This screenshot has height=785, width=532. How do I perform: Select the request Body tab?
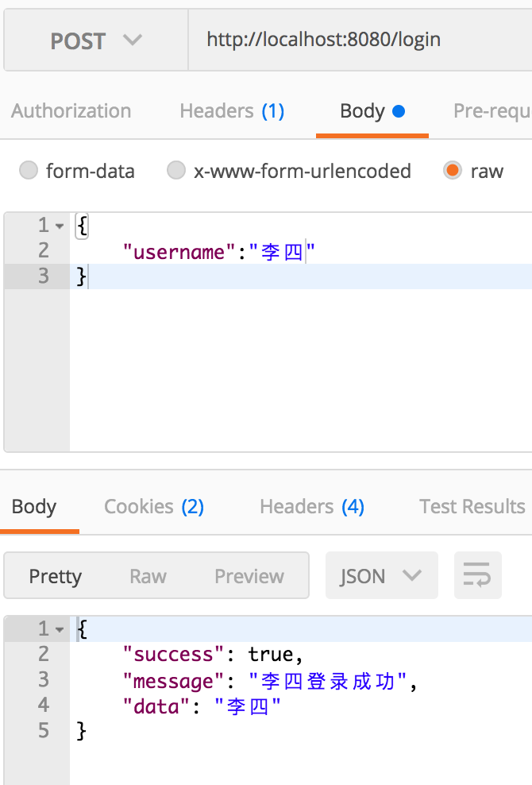coord(372,111)
